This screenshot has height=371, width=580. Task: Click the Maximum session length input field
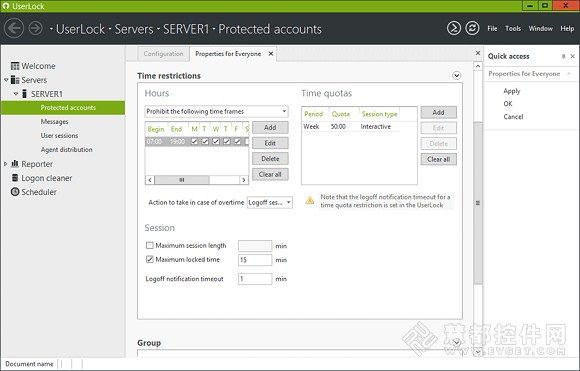pos(255,246)
